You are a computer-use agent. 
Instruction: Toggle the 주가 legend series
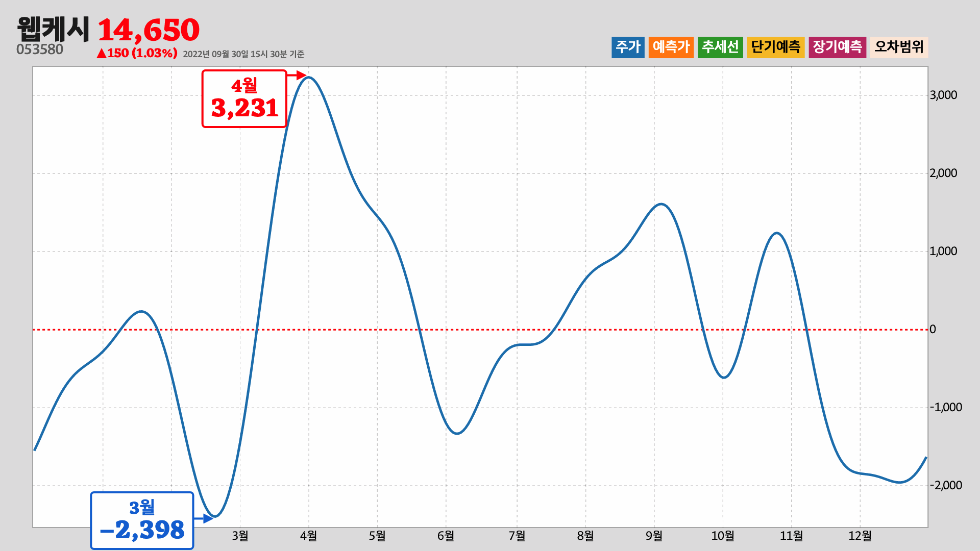pos(627,47)
